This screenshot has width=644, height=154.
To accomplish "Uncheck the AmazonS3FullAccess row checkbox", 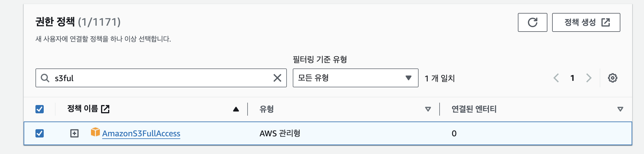I will 40,133.
